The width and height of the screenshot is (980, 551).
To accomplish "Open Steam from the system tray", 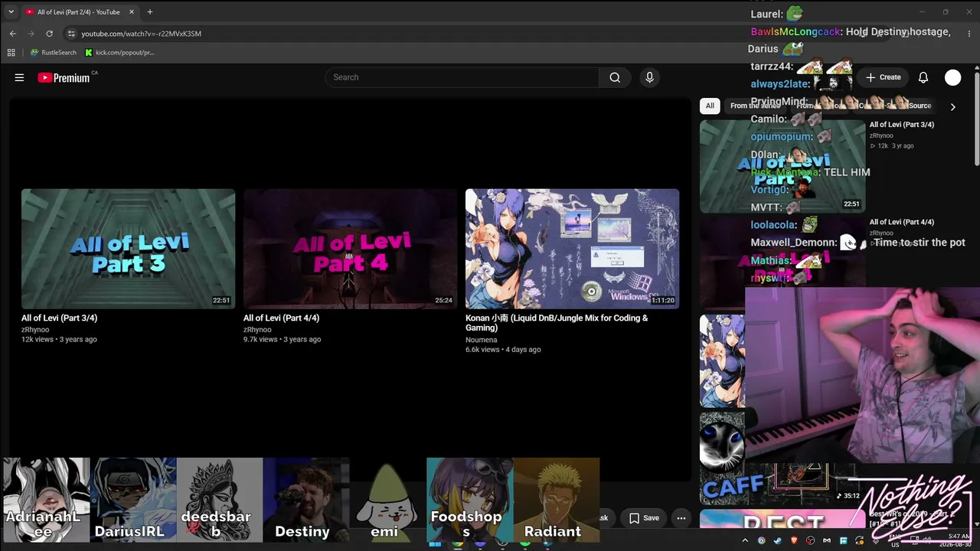I will pos(778,540).
